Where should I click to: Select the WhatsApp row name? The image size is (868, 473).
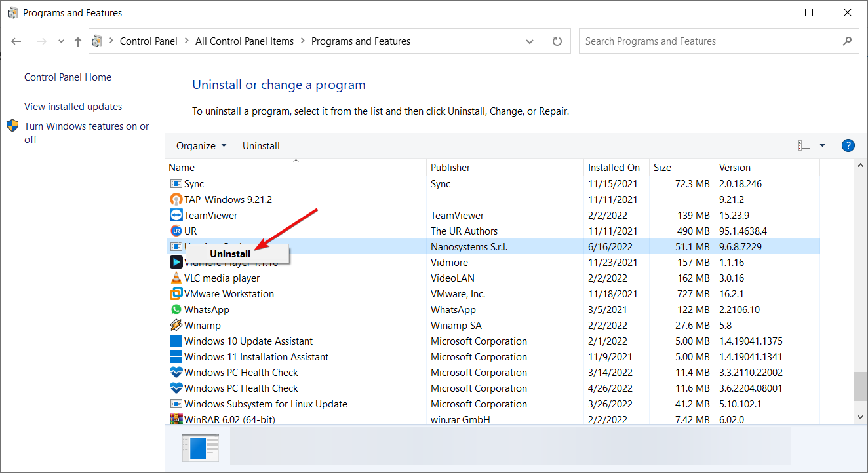[207, 310]
